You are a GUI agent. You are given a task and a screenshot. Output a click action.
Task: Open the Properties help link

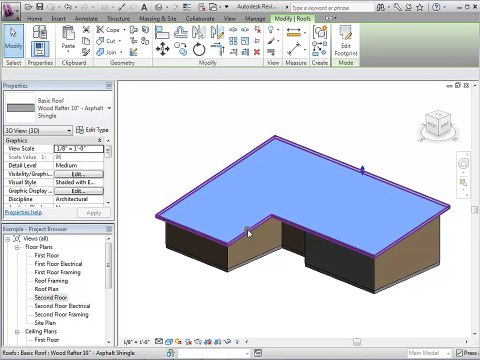pyautogui.click(x=23, y=212)
